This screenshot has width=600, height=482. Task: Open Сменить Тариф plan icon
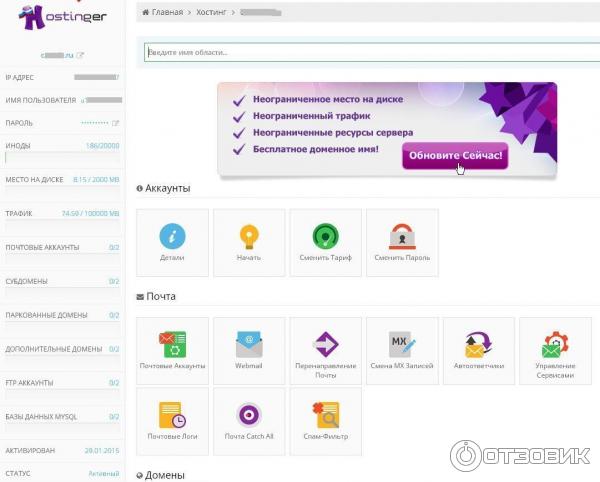coord(325,237)
